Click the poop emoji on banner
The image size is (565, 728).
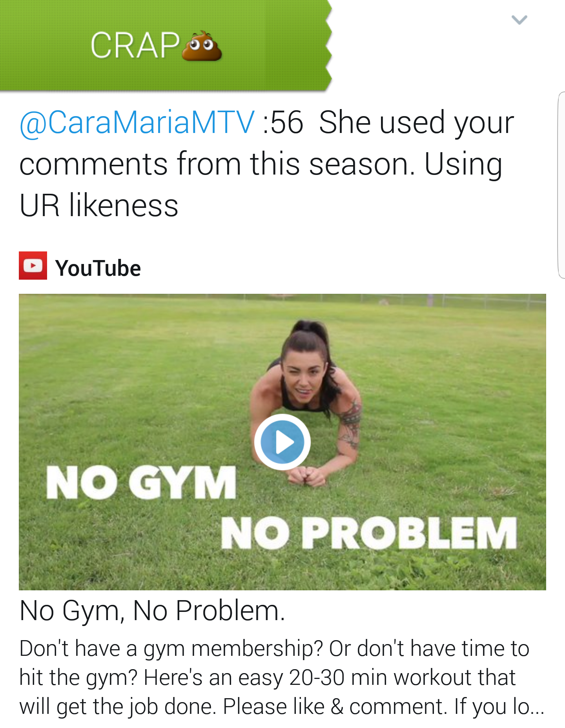click(202, 46)
